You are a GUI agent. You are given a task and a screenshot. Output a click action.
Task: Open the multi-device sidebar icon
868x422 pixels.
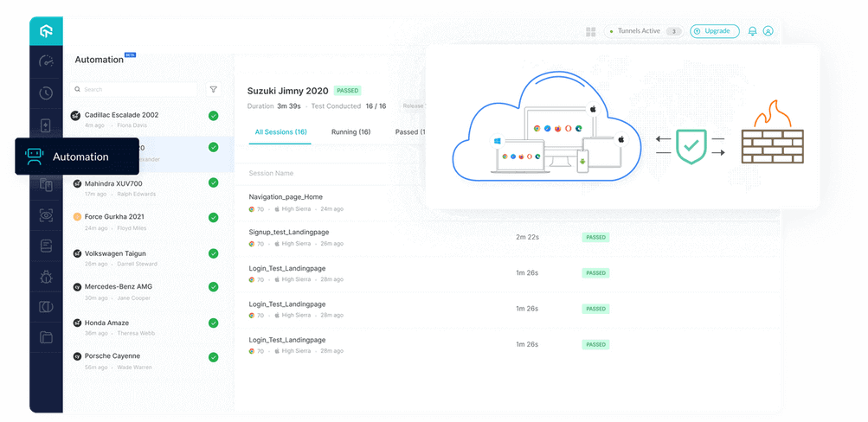(x=46, y=185)
